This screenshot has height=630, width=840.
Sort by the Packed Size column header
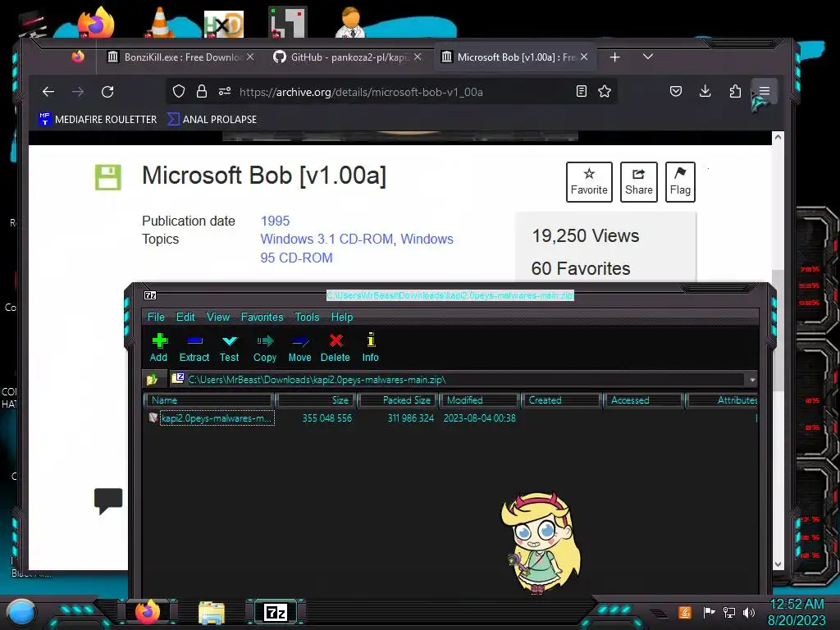[399, 400]
